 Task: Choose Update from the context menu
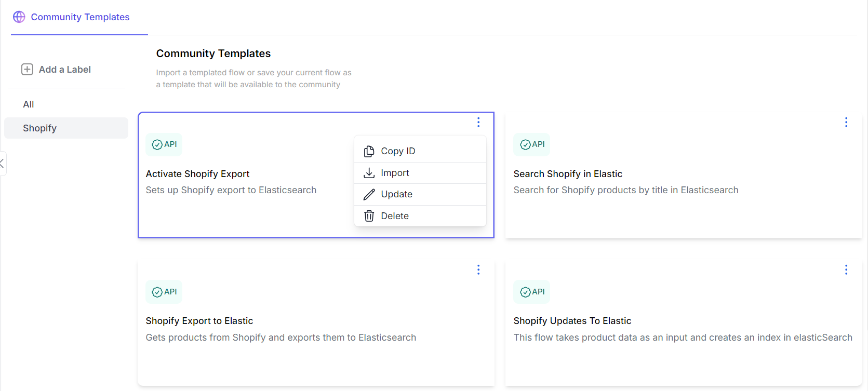420,194
